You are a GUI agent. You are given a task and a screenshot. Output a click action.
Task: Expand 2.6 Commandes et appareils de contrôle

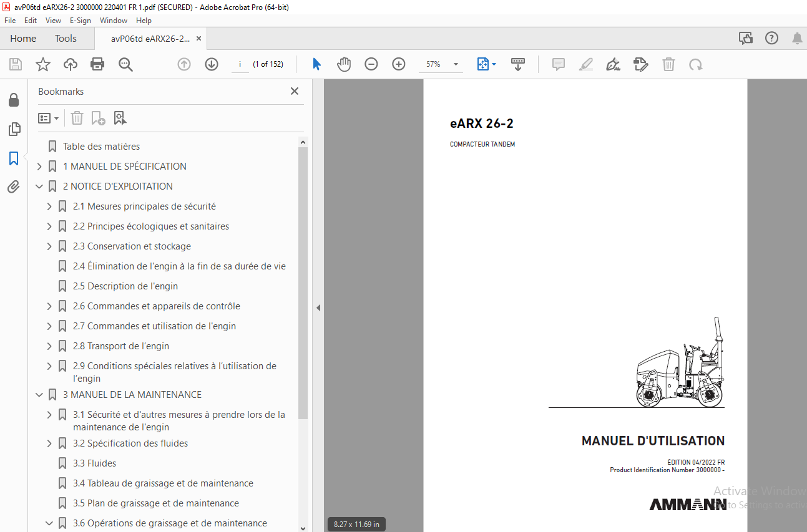49,306
